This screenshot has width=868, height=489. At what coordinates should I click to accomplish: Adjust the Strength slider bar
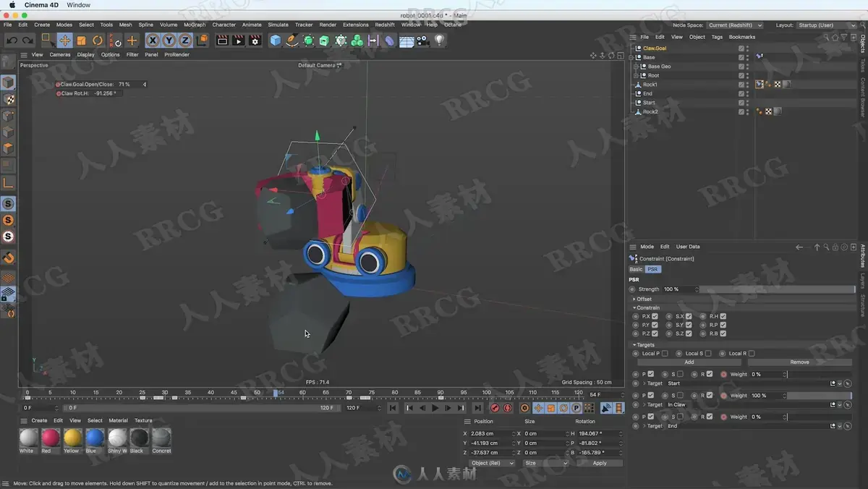[778, 289]
